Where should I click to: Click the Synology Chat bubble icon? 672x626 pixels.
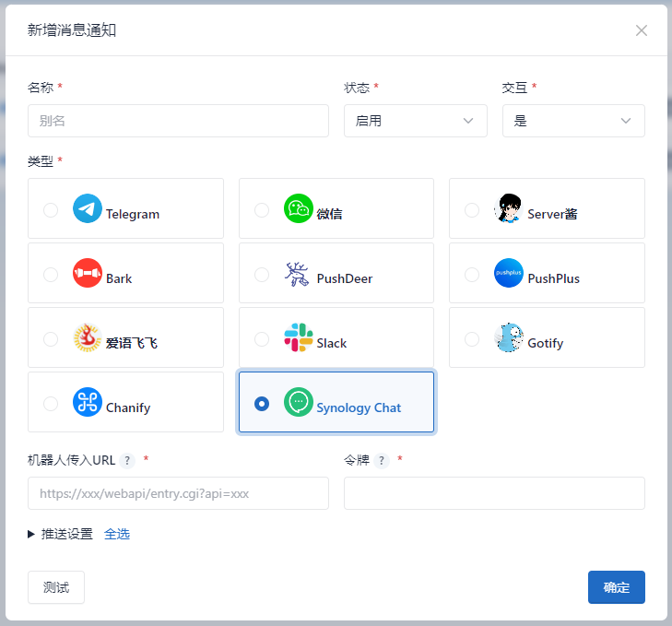point(299,402)
